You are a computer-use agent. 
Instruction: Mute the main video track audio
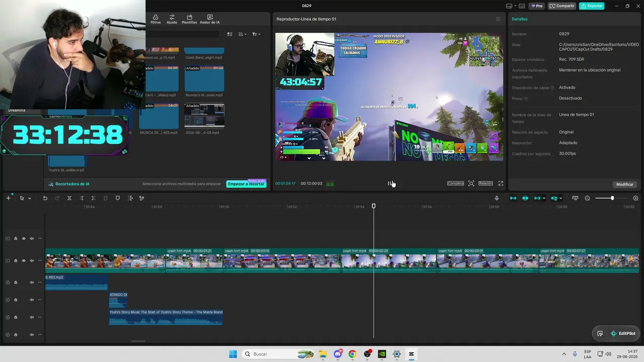click(x=32, y=260)
